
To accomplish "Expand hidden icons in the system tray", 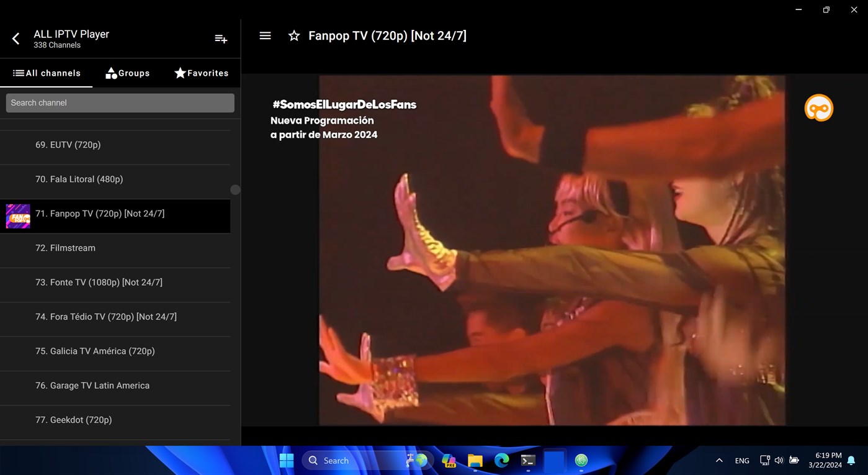I will click(719, 460).
